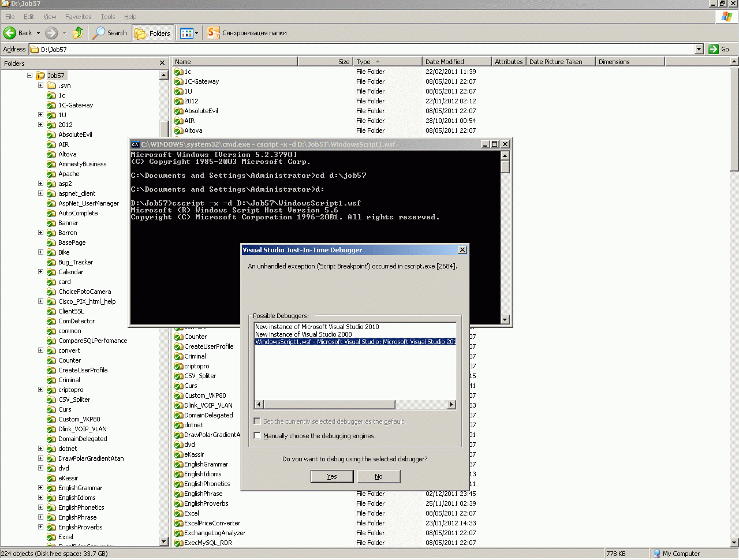Select the 1C-Gateway folder icon in file list
Viewport: 739px width, 560px height.
(x=179, y=81)
